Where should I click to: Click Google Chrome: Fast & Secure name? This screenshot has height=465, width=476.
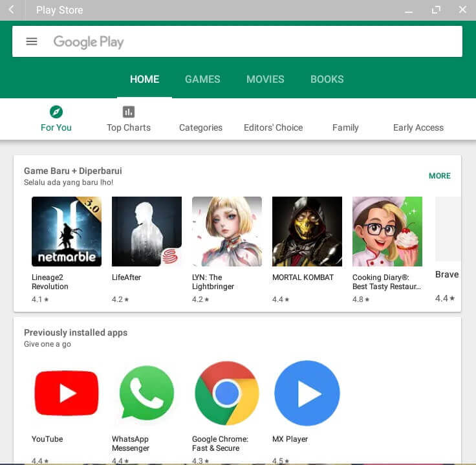tap(220, 444)
